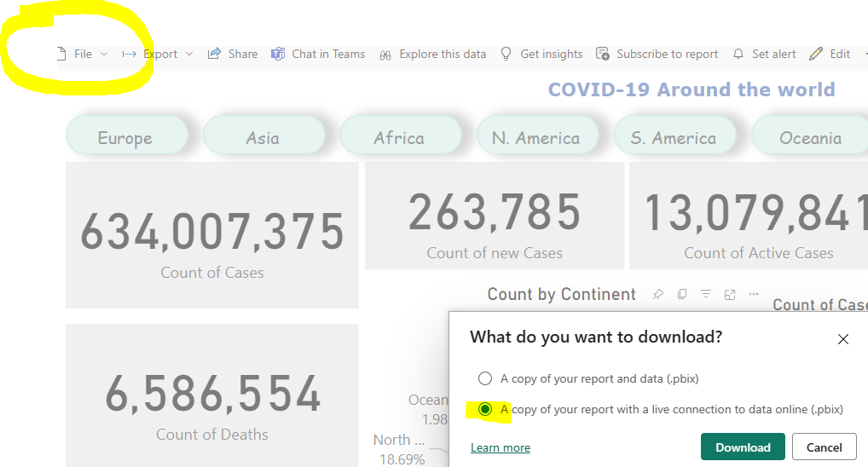Filter by the N. America button

click(x=537, y=135)
